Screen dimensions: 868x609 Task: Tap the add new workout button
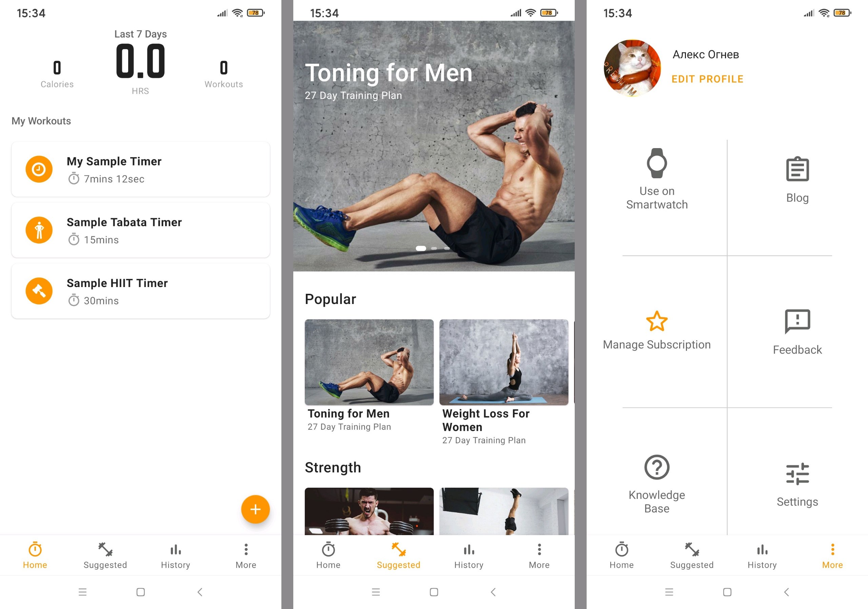pos(255,509)
